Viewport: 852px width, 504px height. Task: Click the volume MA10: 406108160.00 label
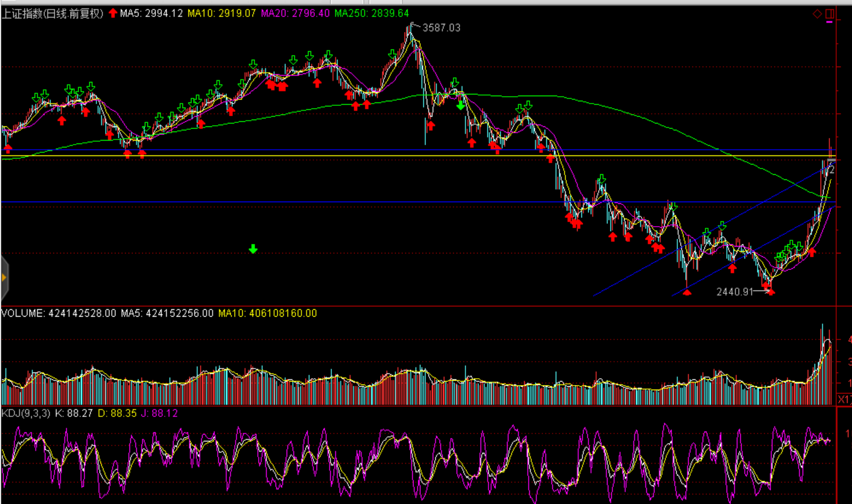[x=267, y=313]
